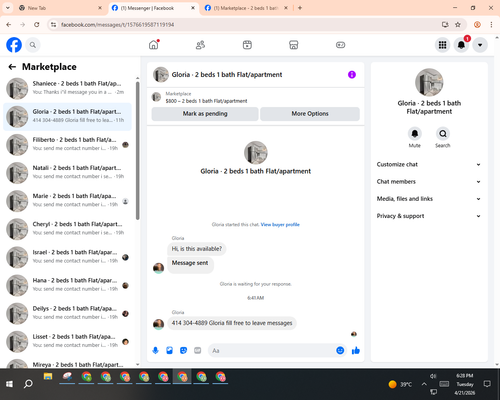Open the Chrome three-dot menu
The width and height of the screenshot is (500, 400).
(x=491, y=25)
